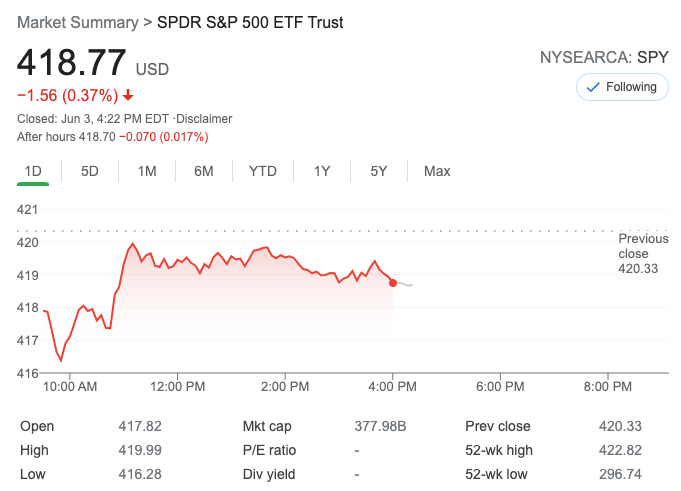Switch to the 5Y chart tab
Image resolution: width=681 pixels, height=491 pixels.
click(379, 171)
